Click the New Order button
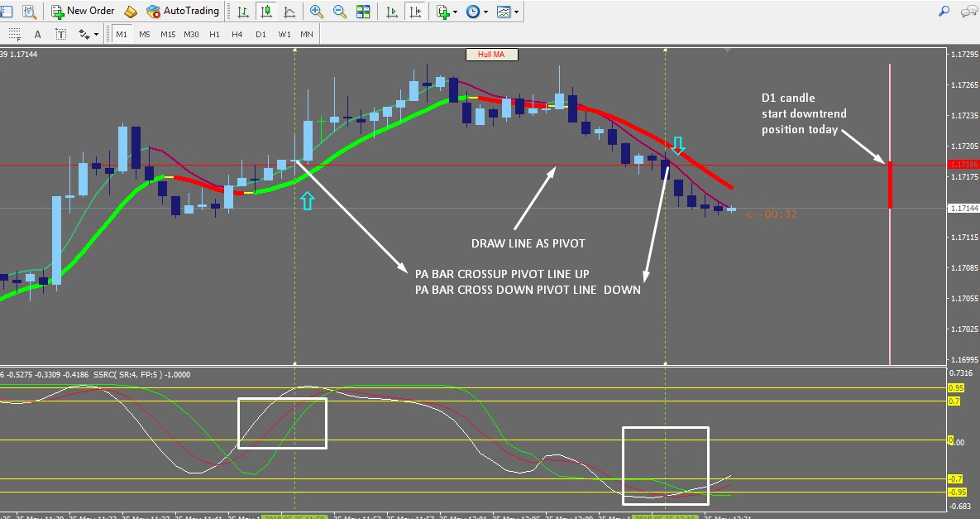The image size is (980, 519). 84,11
